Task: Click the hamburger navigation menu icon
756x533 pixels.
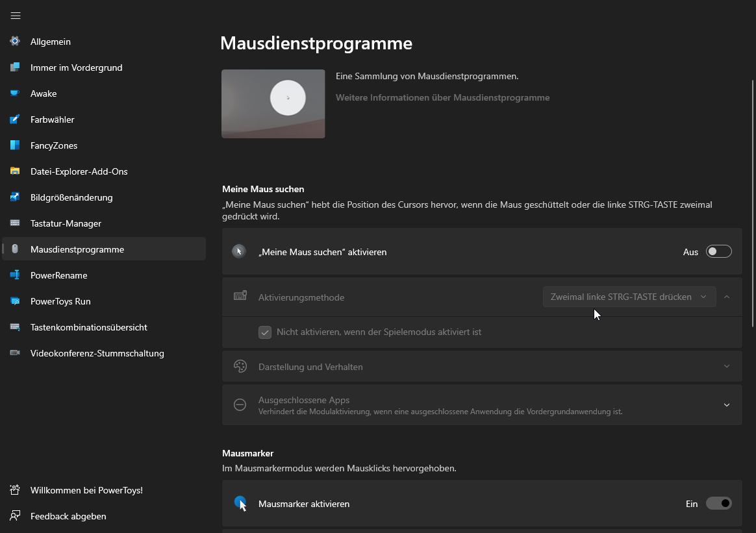Action: click(16, 16)
